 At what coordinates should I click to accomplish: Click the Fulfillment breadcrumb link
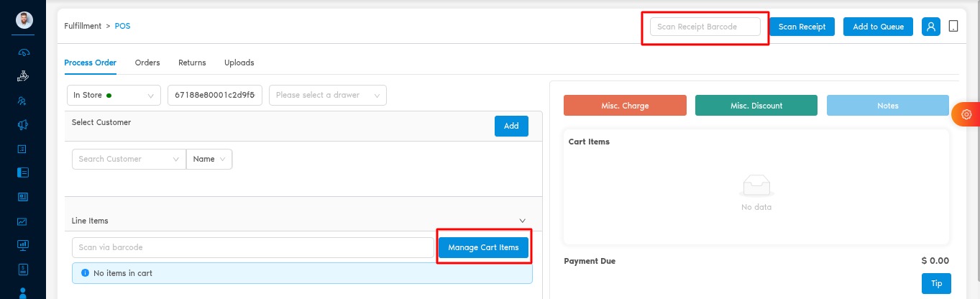(x=83, y=26)
